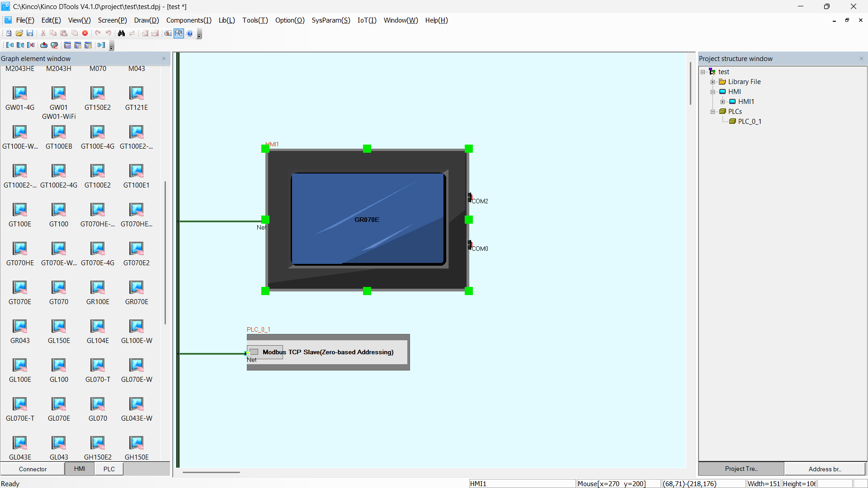Image resolution: width=868 pixels, height=488 pixels.
Task: Open the Address browser panel tab
Action: 825,469
